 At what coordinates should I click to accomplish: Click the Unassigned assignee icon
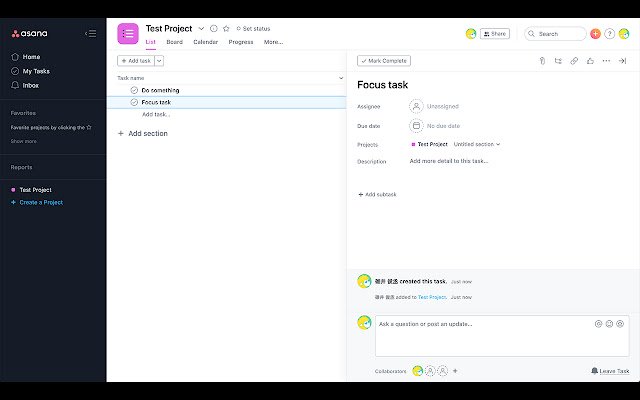[x=416, y=107]
